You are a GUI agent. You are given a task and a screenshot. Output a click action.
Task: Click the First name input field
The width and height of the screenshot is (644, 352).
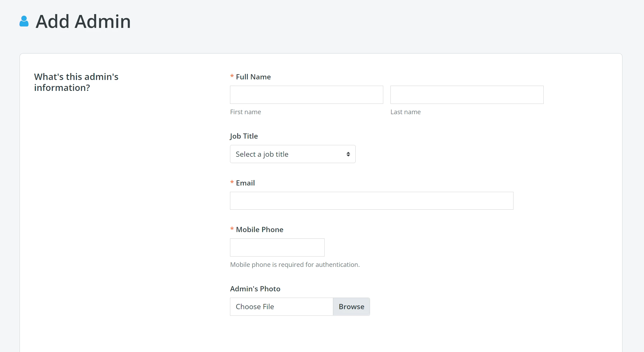pyautogui.click(x=306, y=95)
